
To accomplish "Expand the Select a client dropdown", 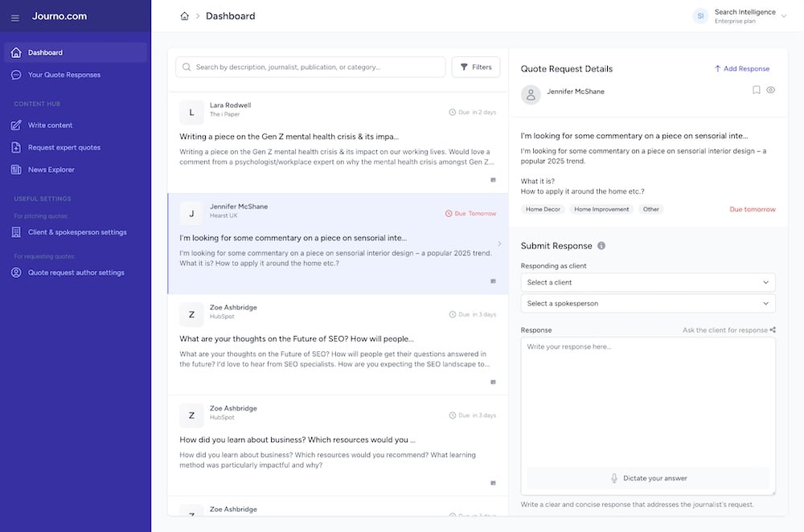I will (648, 283).
